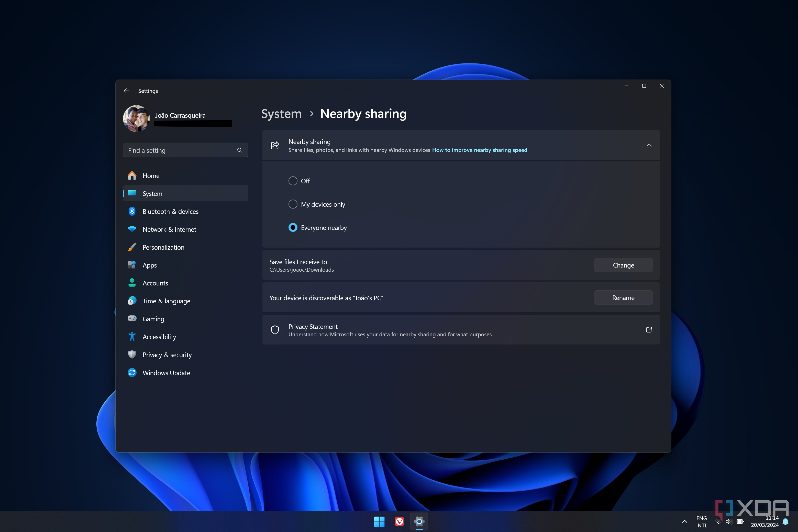
Task: Collapse the Nearby sharing section chevron
Action: click(649, 145)
